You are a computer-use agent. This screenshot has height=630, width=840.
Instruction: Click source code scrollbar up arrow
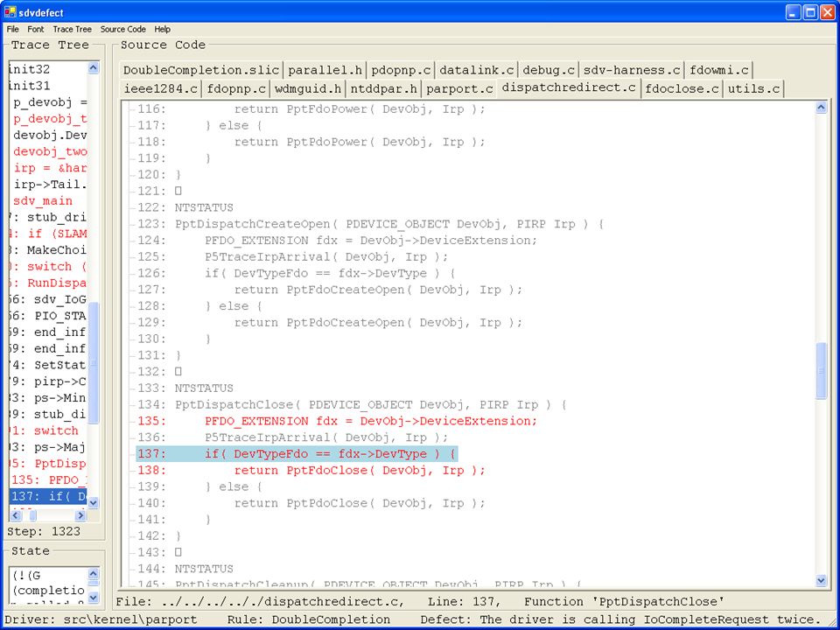pos(822,108)
